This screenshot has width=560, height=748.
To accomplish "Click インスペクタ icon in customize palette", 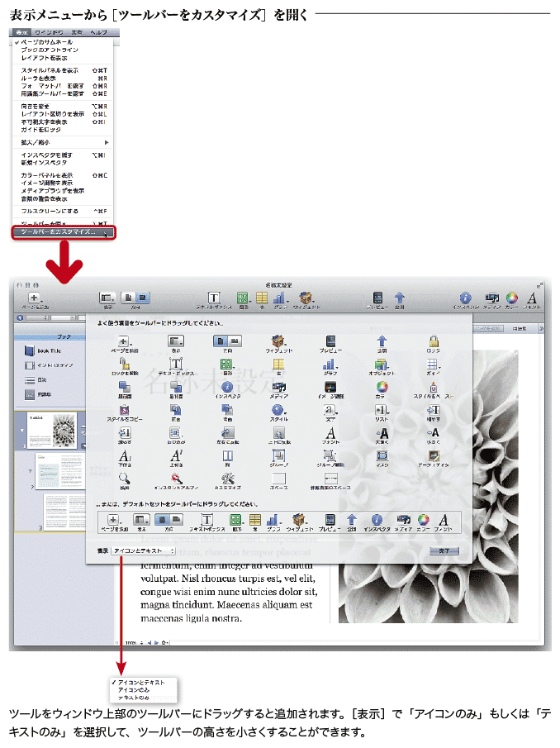I will point(227,387).
